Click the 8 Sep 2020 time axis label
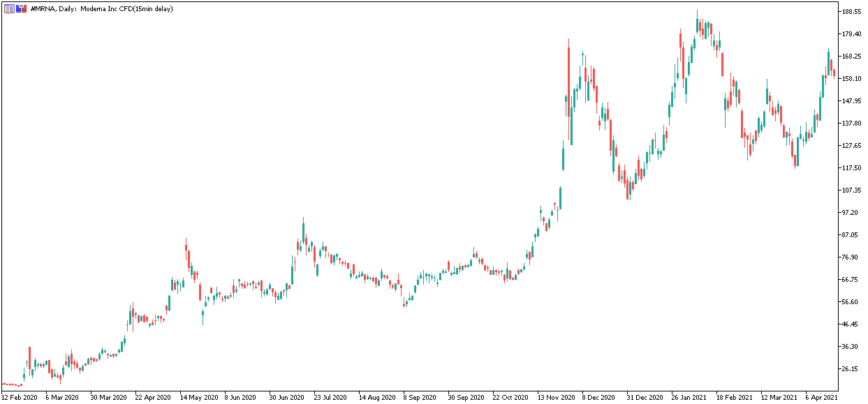This screenshot has width=868, height=404. click(x=420, y=397)
